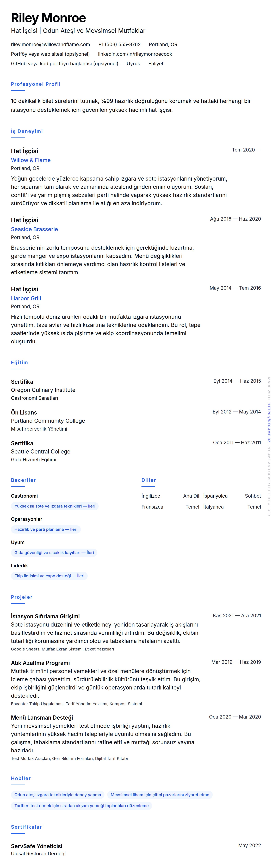Select the Mevsimsel ilham için çiftçi pazarlarını tag

(x=160, y=794)
